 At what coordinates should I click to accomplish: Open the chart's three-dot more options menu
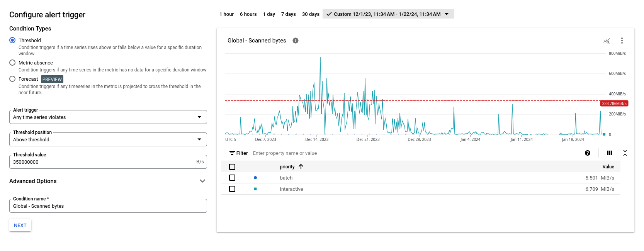pos(622,41)
